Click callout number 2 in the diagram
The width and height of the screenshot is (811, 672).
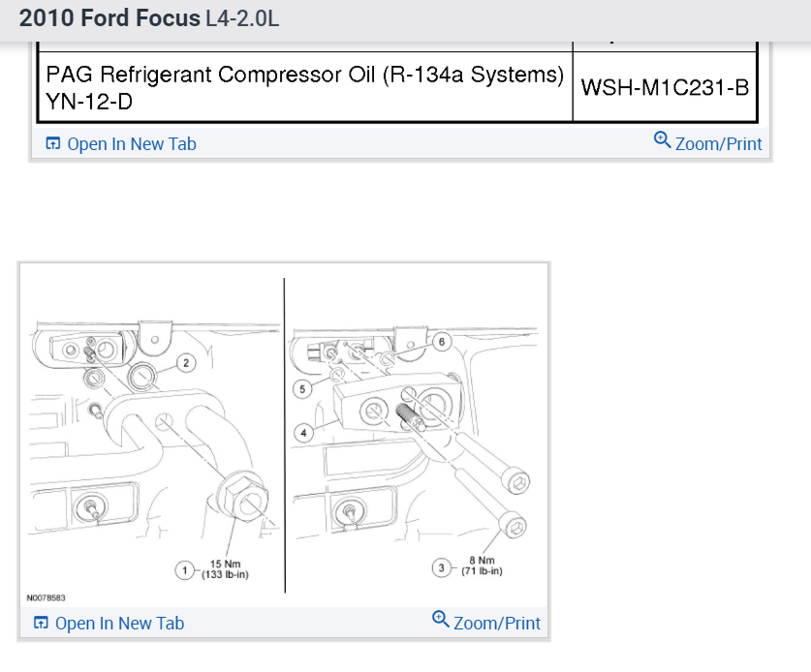pyautogui.click(x=186, y=363)
